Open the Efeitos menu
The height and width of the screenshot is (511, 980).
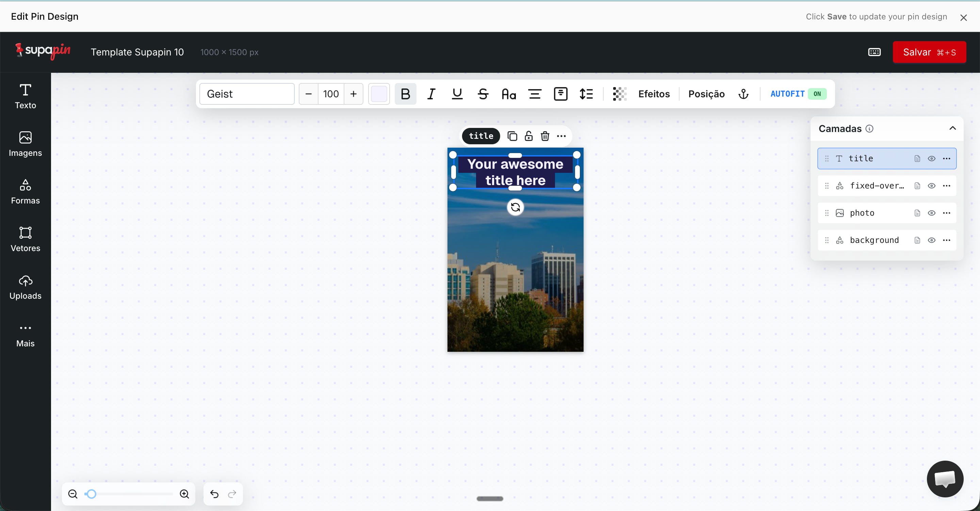pyautogui.click(x=654, y=94)
